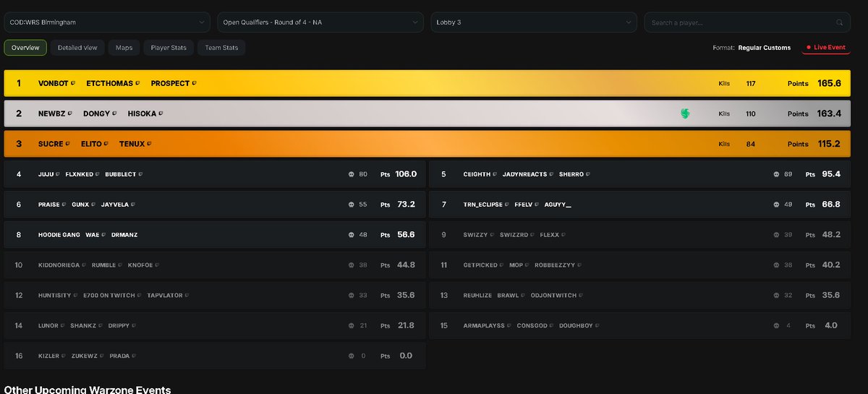
Task: Open PROSPECT's Twitch icon
Action: 194,83
